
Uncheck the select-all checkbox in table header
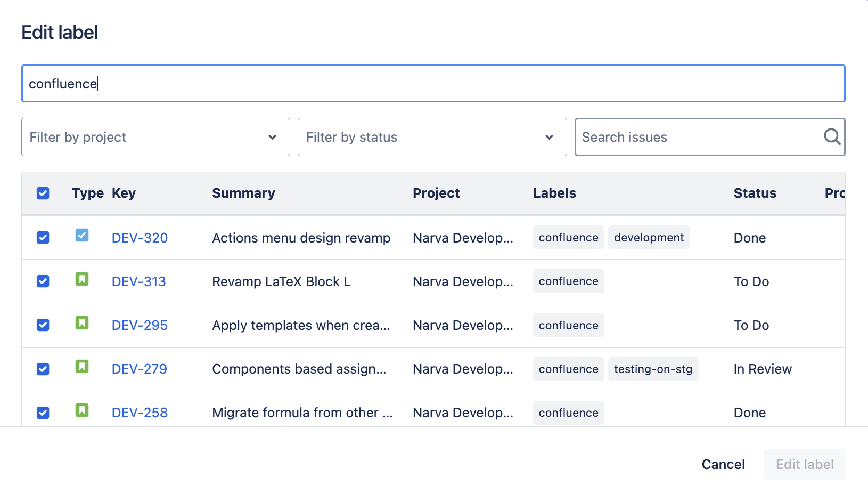[43, 193]
